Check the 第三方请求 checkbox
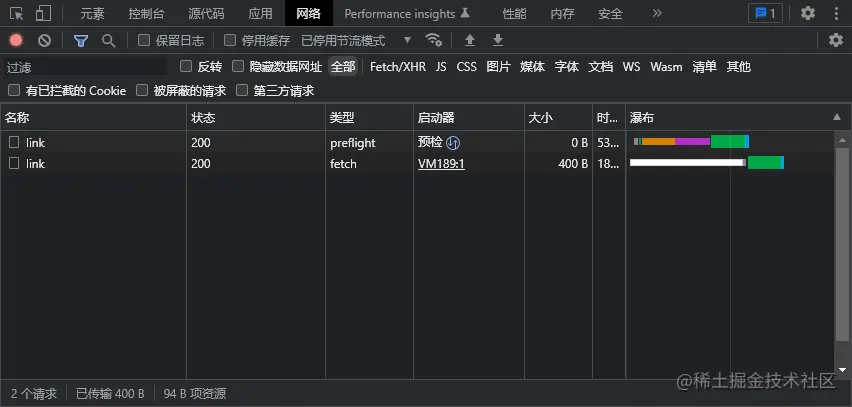852x407 pixels. 242,90
